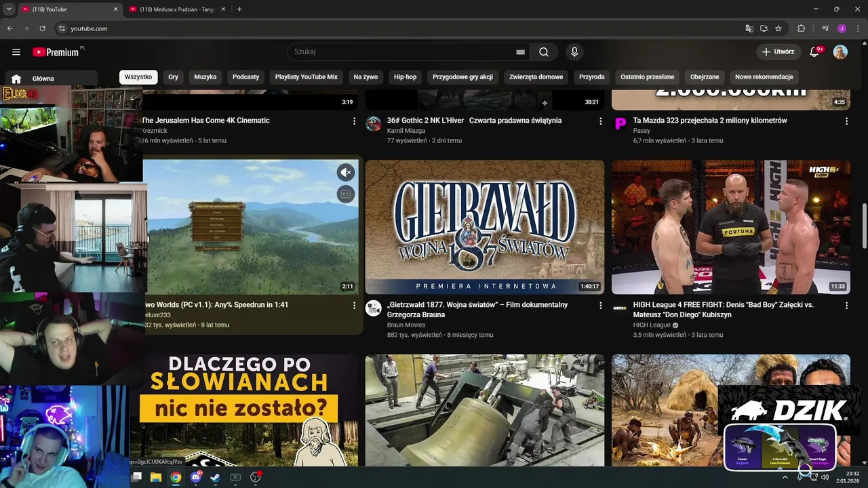
Task: Open the YouTube account avatar menu
Action: 840,52
